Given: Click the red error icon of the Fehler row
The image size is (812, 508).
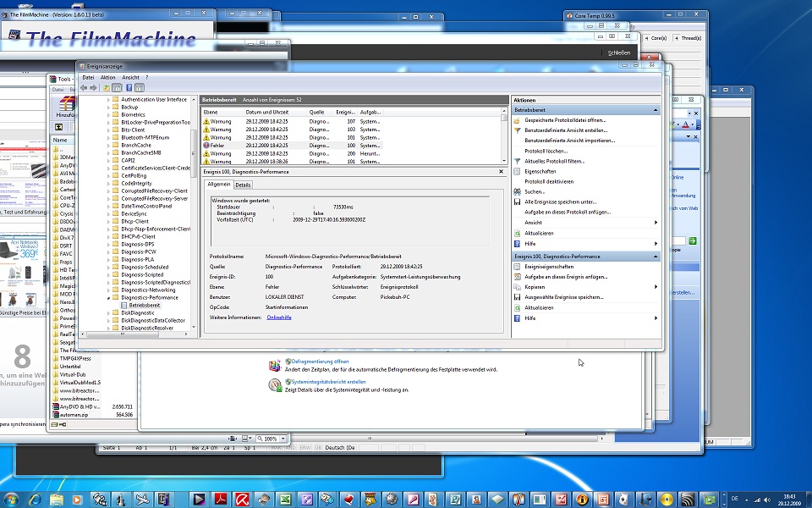Looking at the screenshot, I should [206, 146].
